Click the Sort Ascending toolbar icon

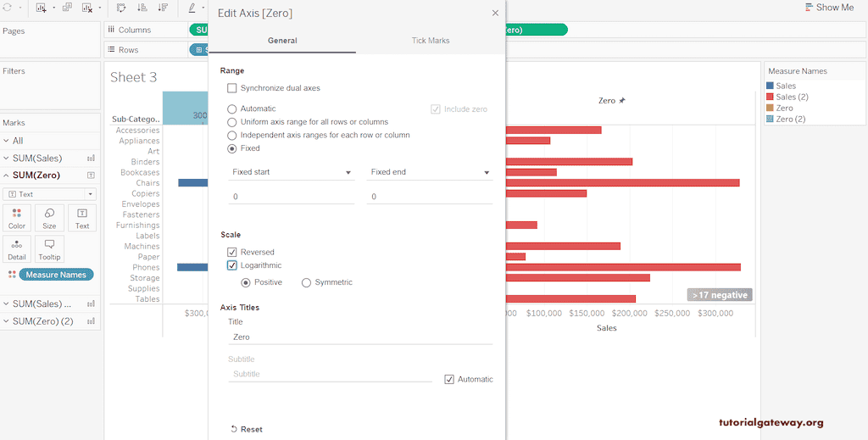point(142,8)
